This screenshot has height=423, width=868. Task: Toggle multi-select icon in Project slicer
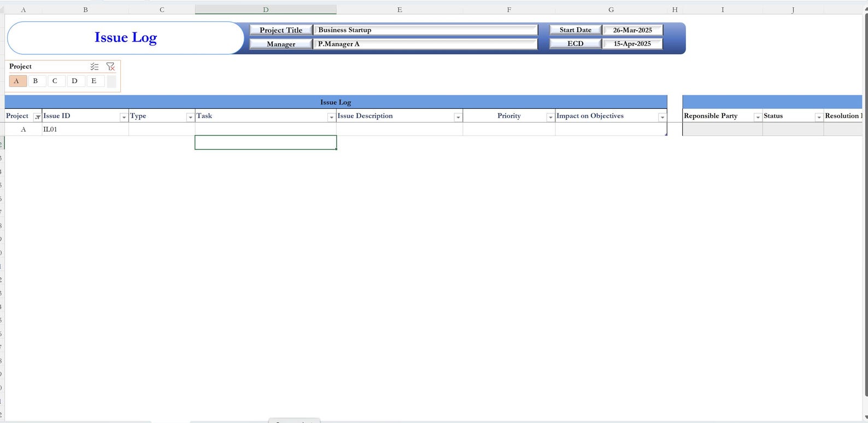[95, 66]
